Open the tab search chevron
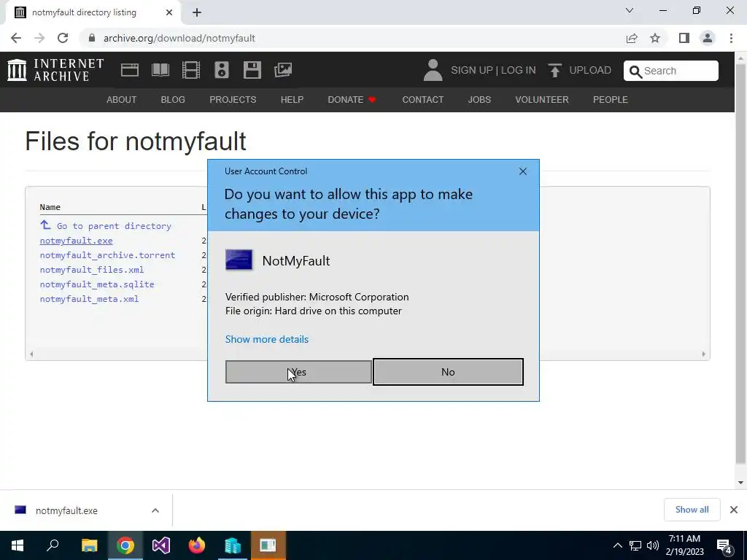 (630, 10)
